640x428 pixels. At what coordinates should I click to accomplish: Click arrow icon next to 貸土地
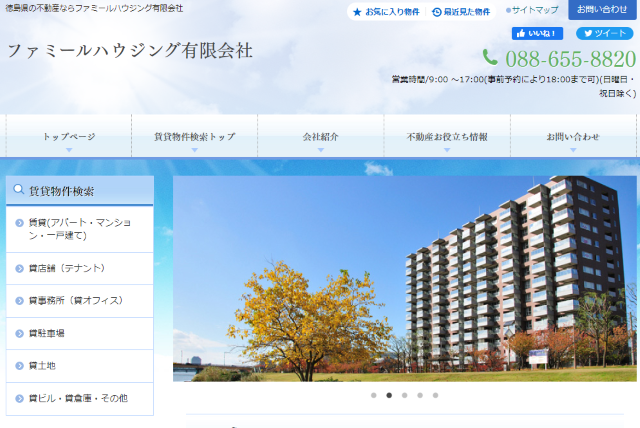click(x=20, y=366)
